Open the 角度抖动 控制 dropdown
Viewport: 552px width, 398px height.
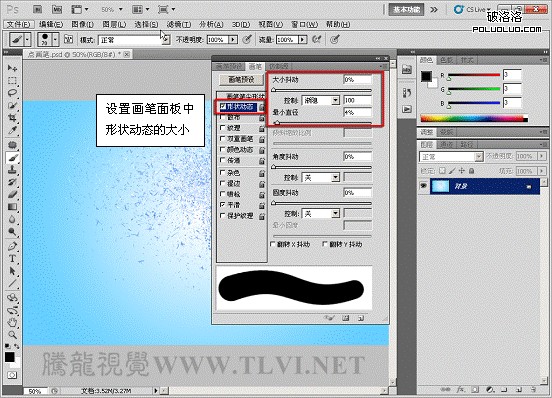click(x=321, y=177)
